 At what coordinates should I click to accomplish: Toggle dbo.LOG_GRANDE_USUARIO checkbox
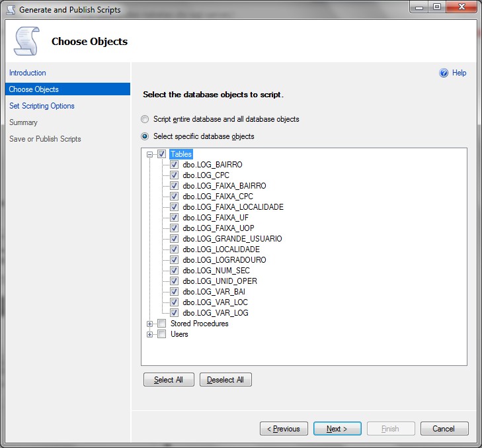tap(174, 239)
